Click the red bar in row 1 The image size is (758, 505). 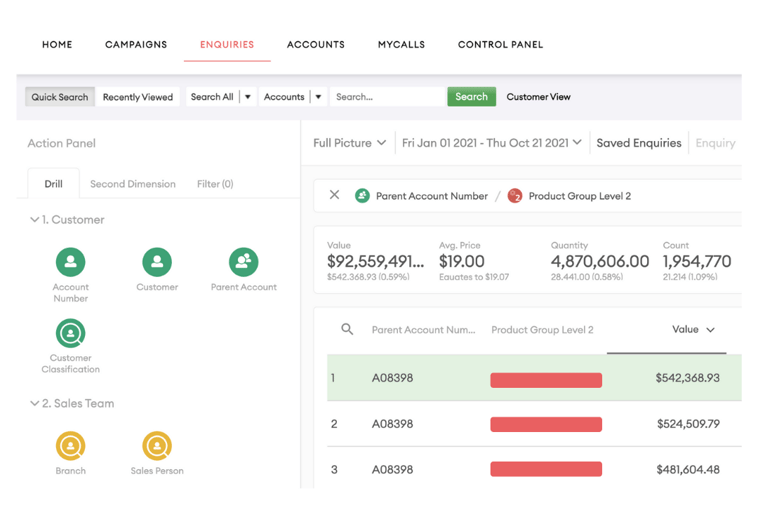click(546, 380)
